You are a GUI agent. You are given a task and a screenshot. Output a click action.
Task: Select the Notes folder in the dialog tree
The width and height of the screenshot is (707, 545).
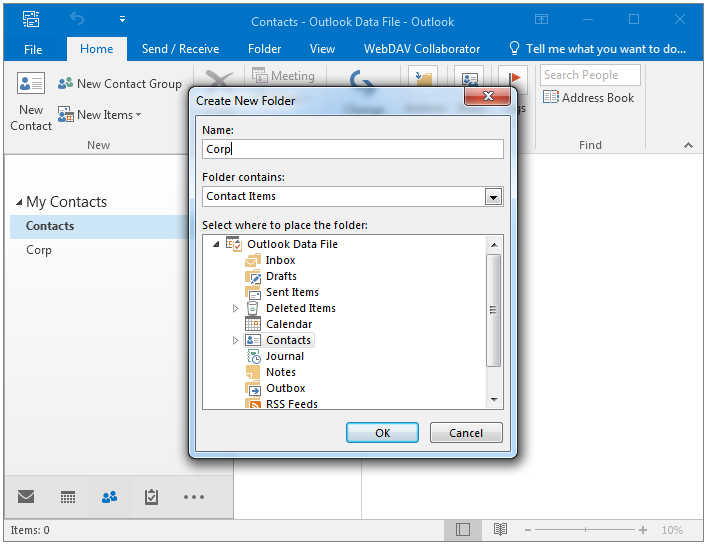[280, 372]
